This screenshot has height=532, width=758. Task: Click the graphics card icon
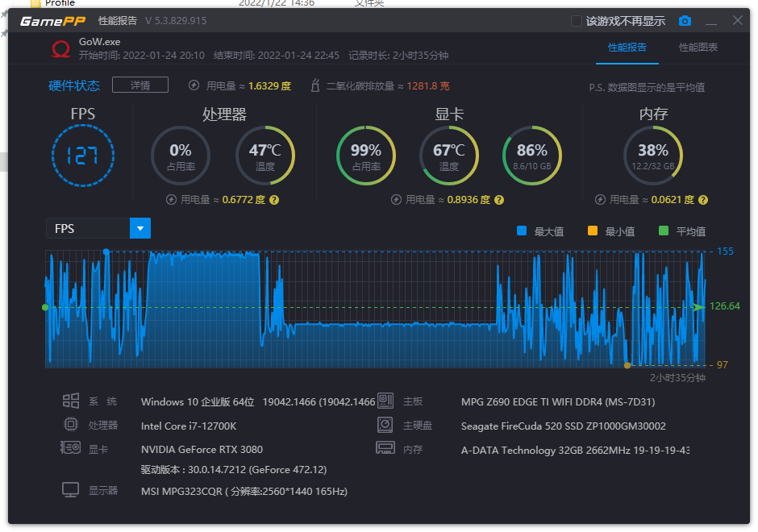coord(71,448)
